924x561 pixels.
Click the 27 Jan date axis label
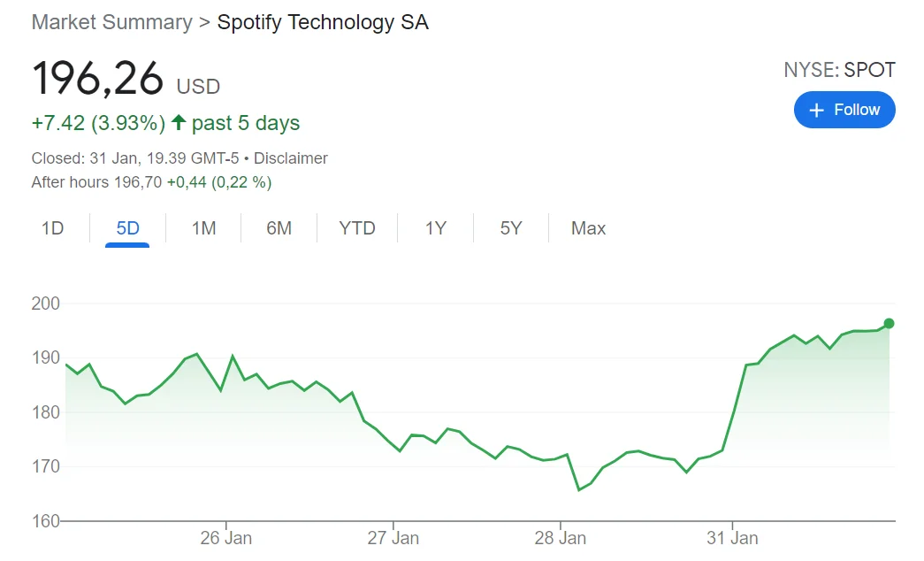[x=393, y=537]
